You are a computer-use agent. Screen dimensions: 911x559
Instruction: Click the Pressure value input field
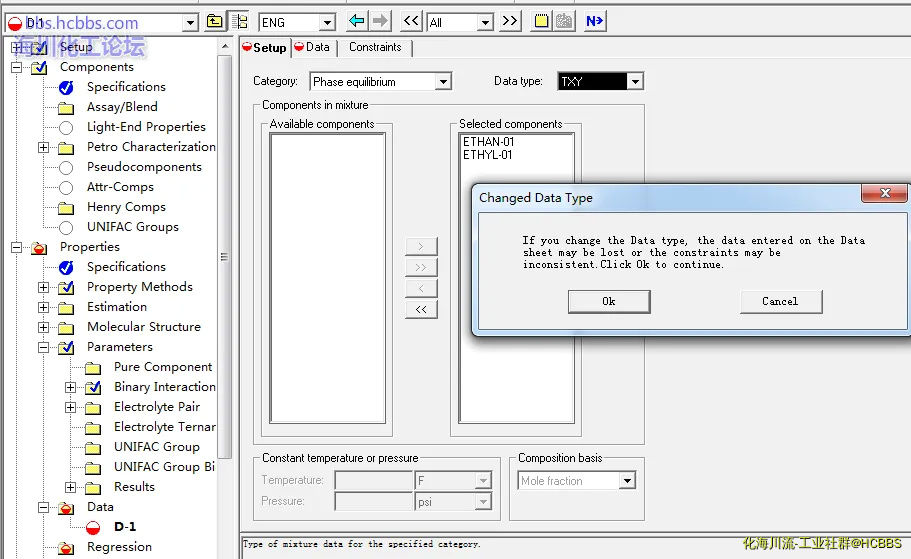[x=374, y=502]
